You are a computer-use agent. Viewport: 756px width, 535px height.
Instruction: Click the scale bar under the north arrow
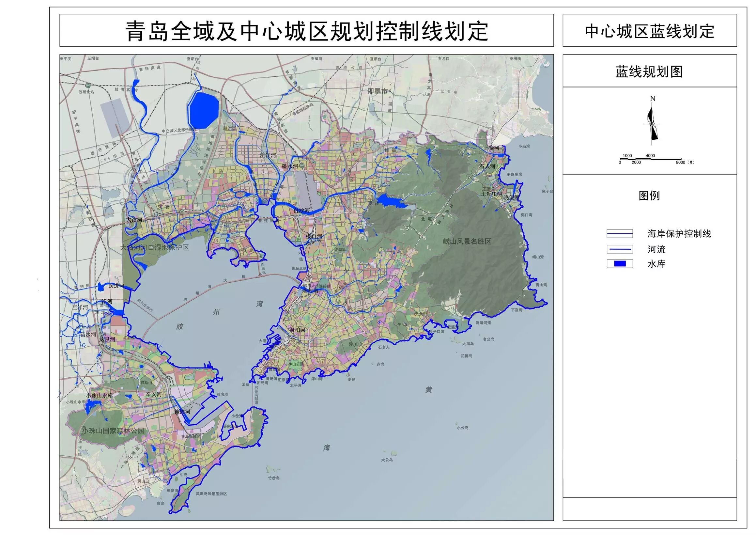coord(650,159)
